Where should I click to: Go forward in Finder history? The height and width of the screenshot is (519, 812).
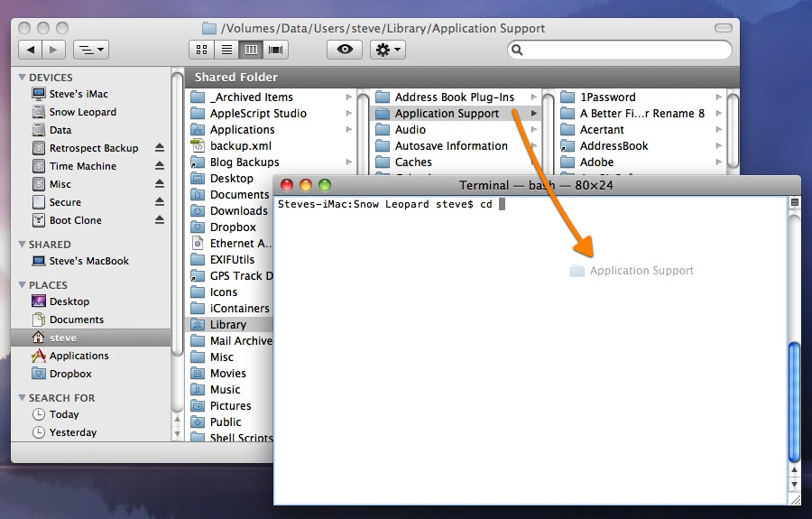pyautogui.click(x=53, y=50)
